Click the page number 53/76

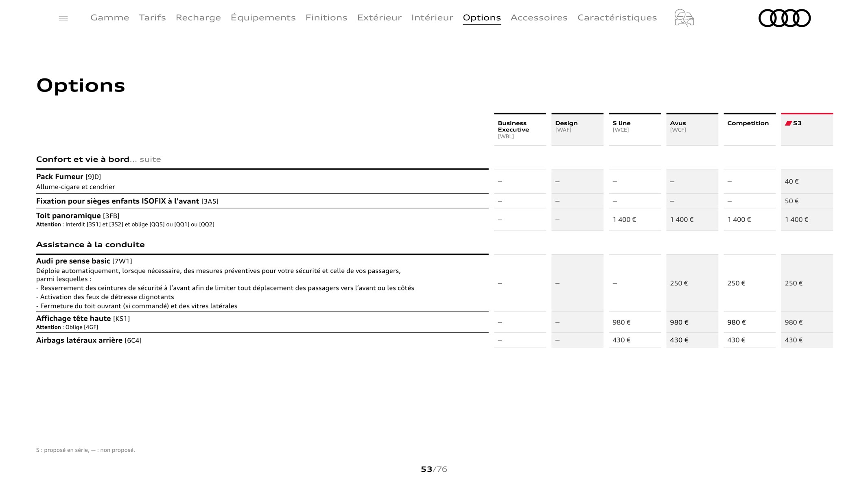[434, 469]
